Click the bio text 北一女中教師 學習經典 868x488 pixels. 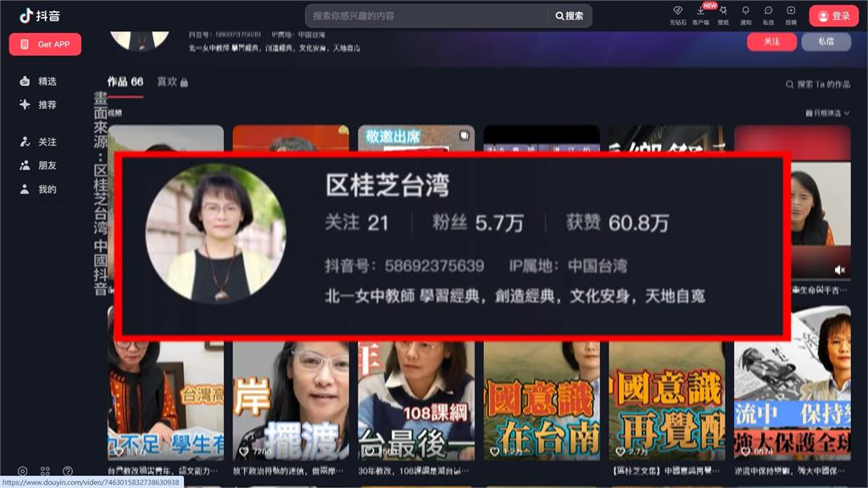[515, 297]
